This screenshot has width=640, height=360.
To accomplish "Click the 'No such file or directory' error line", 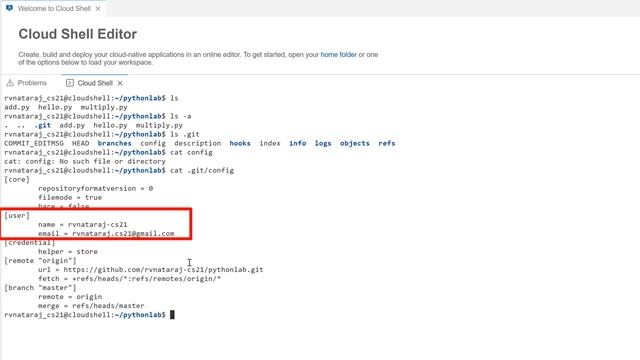I will tap(85, 161).
